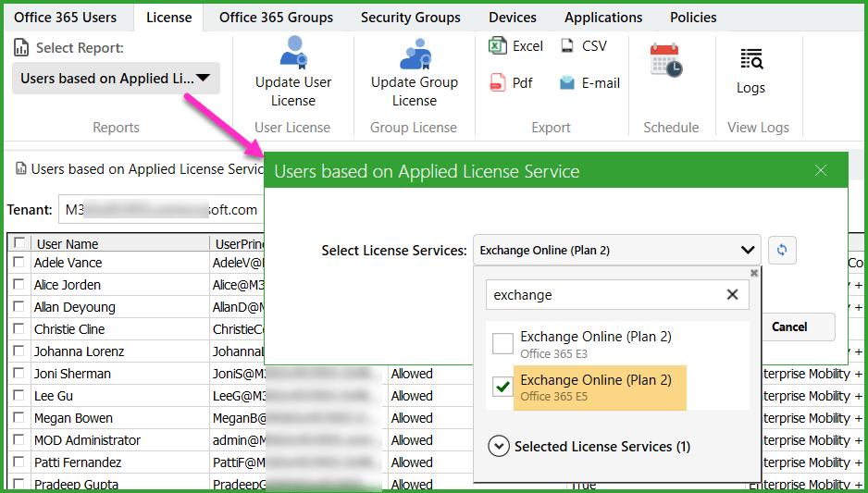Screen dimensions: 868x493
Task: Open the Schedule calendar icon
Action: [666, 60]
